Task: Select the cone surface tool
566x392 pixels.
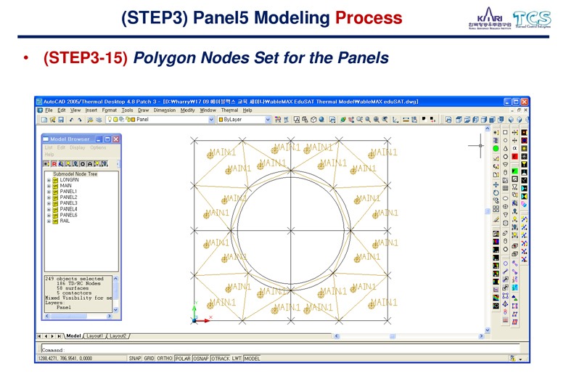Action: click(x=505, y=148)
